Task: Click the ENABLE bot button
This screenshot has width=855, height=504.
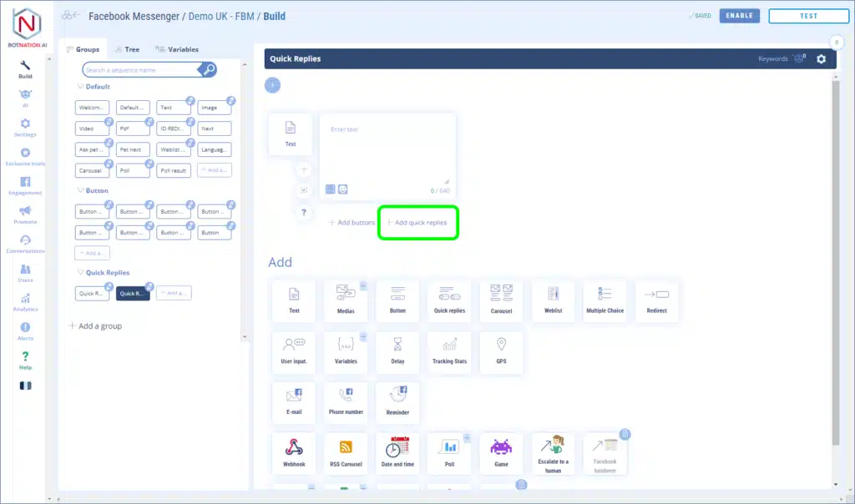Action: (x=739, y=15)
